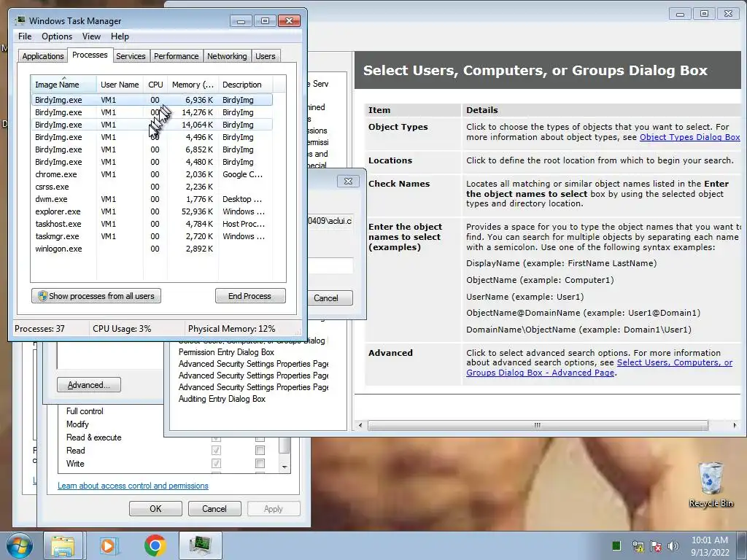The height and width of the screenshot is (560, 747).
Task: Click Cancel next to the OK button
Action: tap(214, 508)
